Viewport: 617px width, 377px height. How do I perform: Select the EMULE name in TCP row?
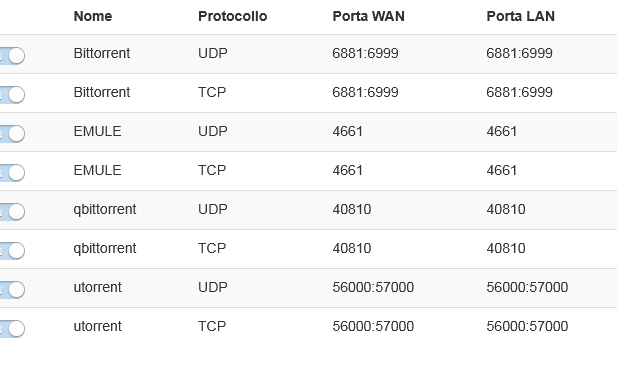click(x=97, y=170)
